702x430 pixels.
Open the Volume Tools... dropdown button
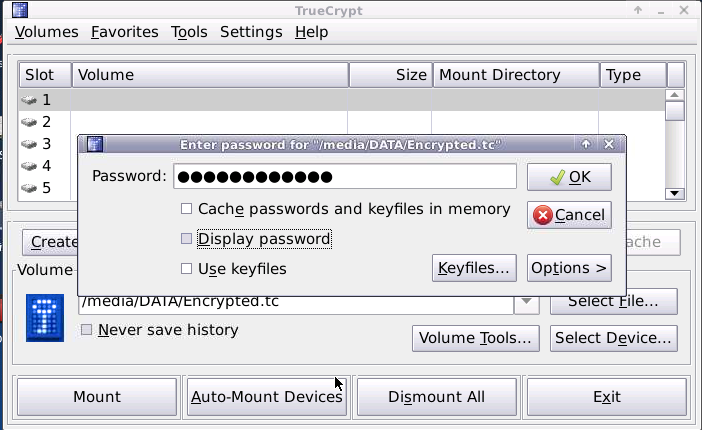click(x=476, y=338)
